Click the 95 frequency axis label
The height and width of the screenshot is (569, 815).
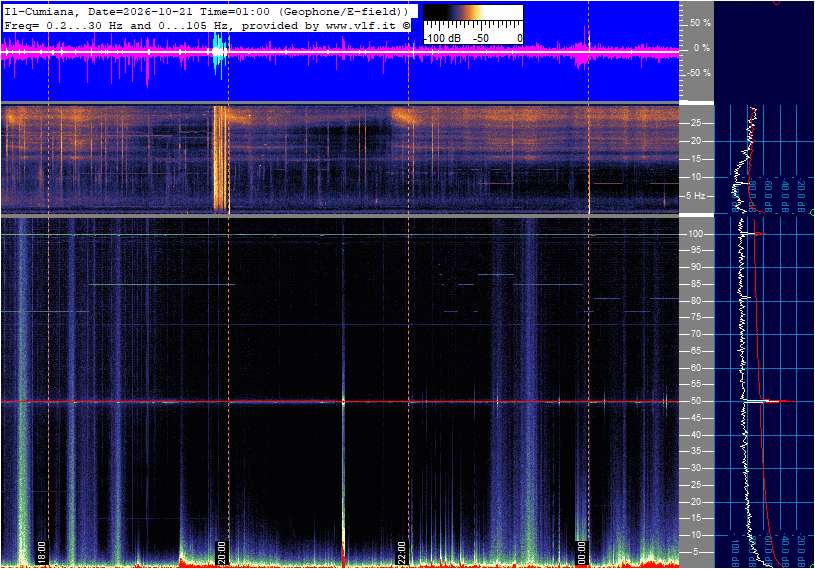coord(695,250)
